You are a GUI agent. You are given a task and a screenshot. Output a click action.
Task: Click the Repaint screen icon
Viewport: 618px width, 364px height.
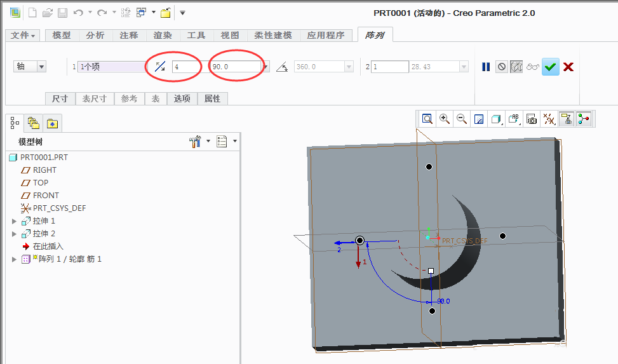pos(479,119)
